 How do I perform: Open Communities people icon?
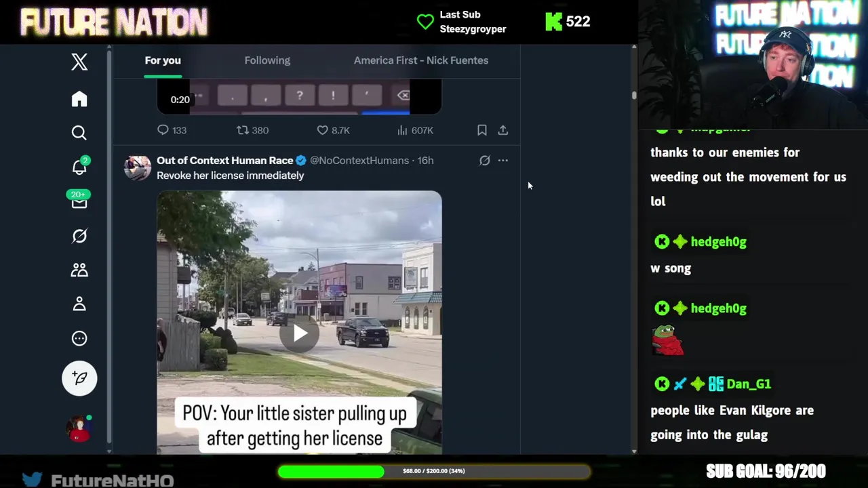[x=79, y=270]
